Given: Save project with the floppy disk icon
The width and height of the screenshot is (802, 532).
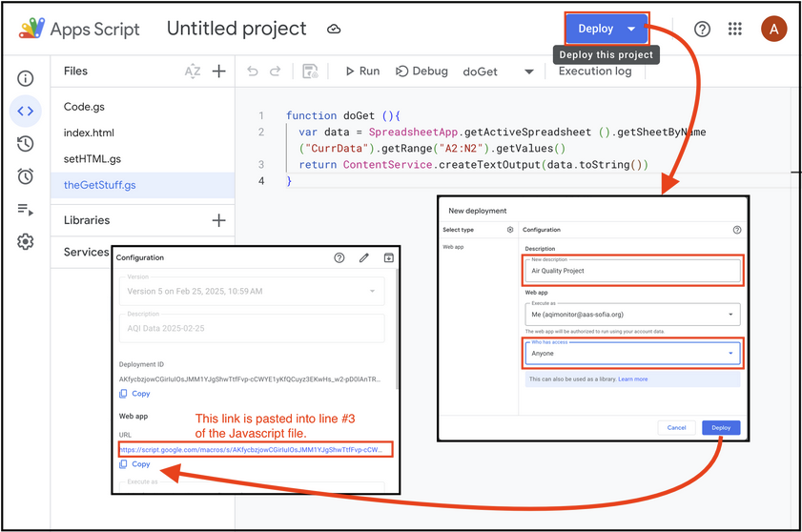Looking at the screenshot, I should [x=310, y=72].
